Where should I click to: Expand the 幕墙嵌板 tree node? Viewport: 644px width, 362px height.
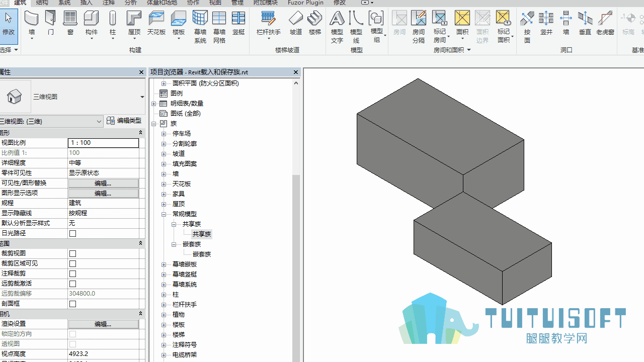164,264
